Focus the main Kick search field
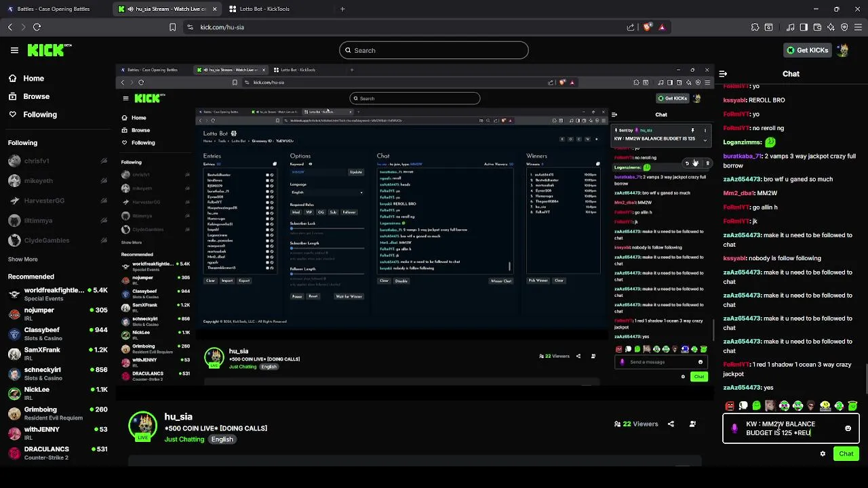868x488 pixels. [434, 50]
